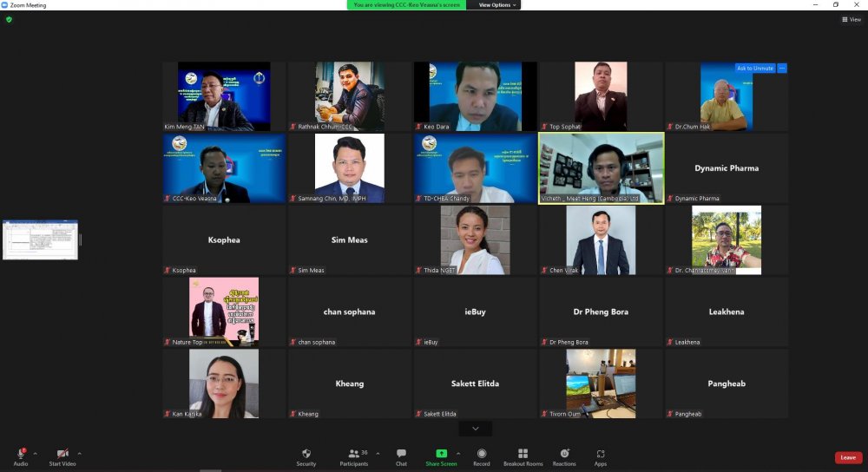Select the shared screen thumbnail on left
This screenshot has height=472, width=868.
pos(40,239)
